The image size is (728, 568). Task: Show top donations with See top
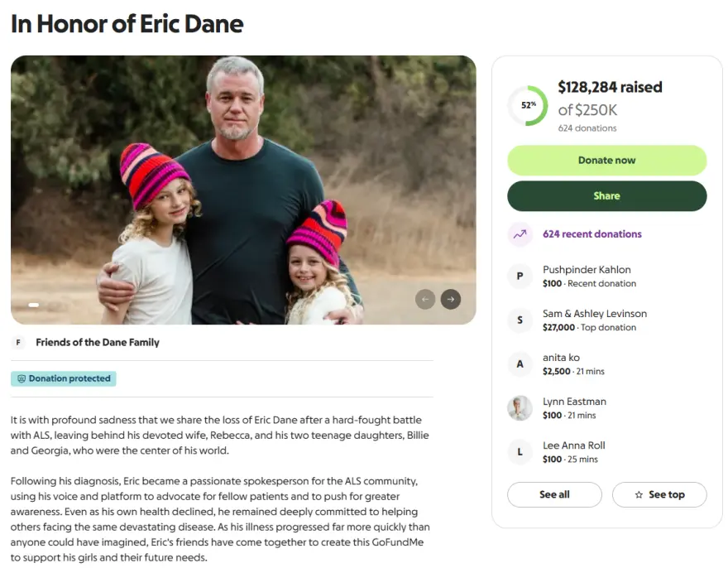pyautogui.click(x=659, y=495)
